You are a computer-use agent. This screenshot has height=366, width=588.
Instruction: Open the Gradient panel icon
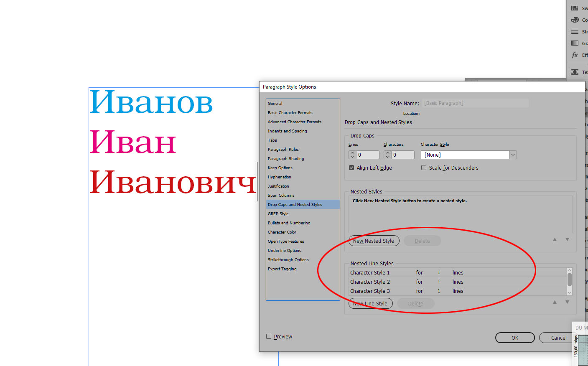pos(575,43)
